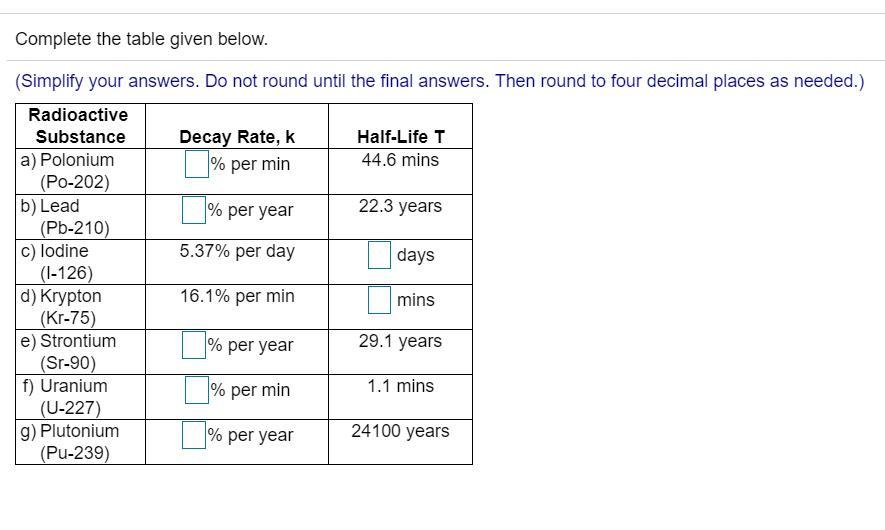Click the '24100 years' half-life cell
Screen dimensions: 885x530
tap(400, 431)
